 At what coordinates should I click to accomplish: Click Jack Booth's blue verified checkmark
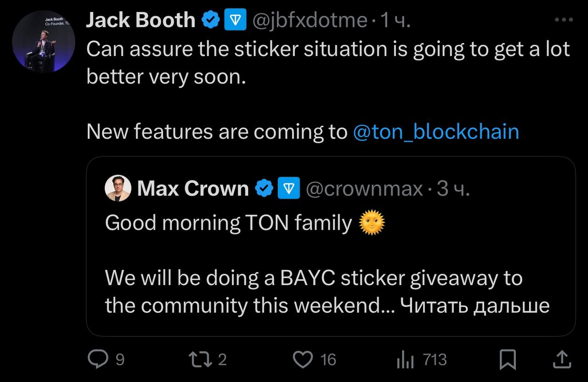click(210, 21)
